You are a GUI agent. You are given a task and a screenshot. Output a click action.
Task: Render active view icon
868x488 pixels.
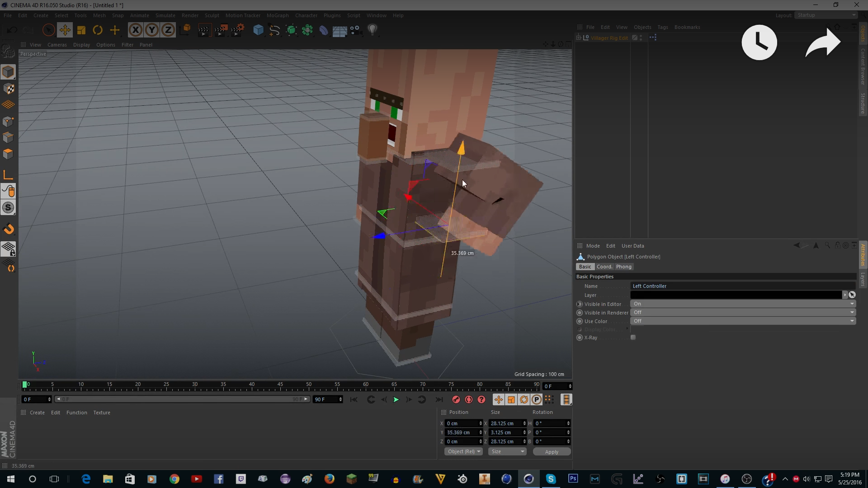(x=204, y=30)
